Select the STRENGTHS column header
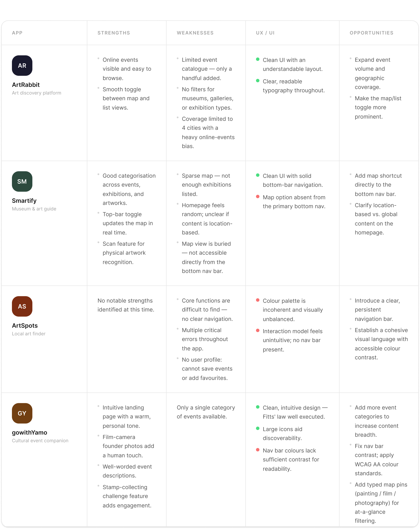The width and height of the screenshot is (420, 529). coord(114,33)
